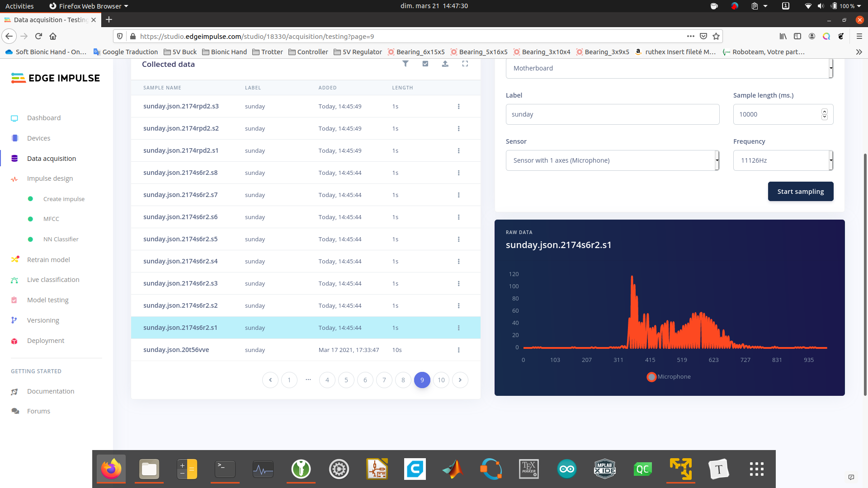Open the three-dot menu for sunday.json.2174rpd2.s3
This screenshot has width=868, height=488.
[x=458, y=107]
